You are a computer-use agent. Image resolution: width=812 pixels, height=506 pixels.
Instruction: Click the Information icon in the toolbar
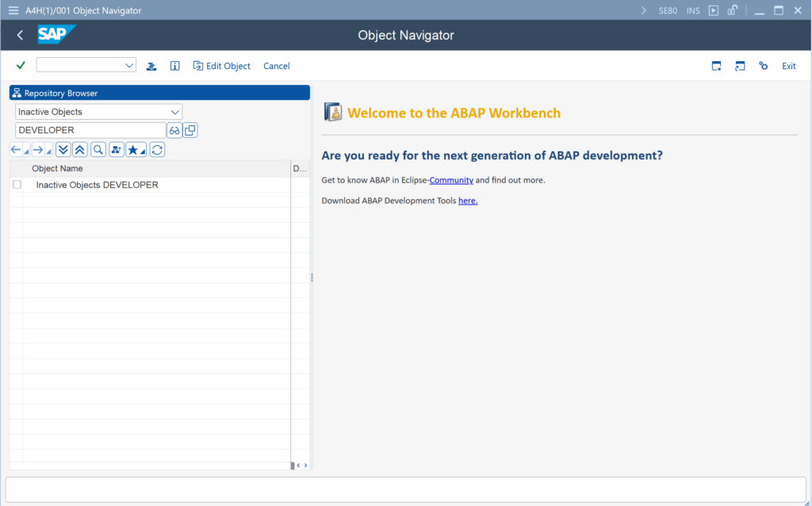[174, 66]
